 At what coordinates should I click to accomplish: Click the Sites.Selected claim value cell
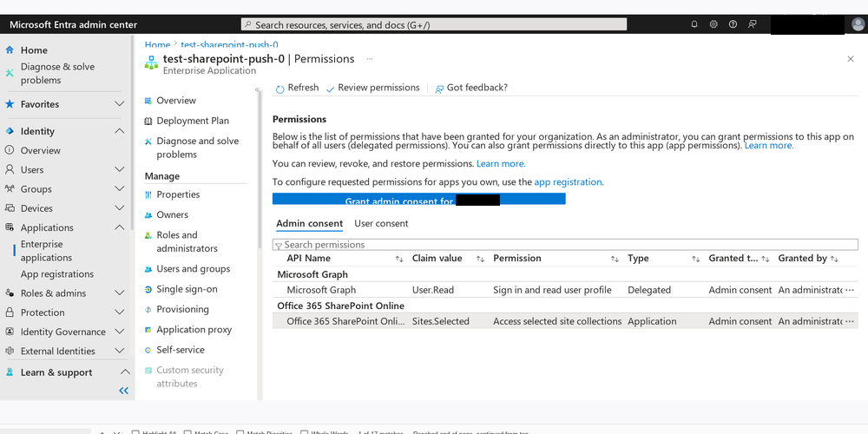[x=441, y=321]
